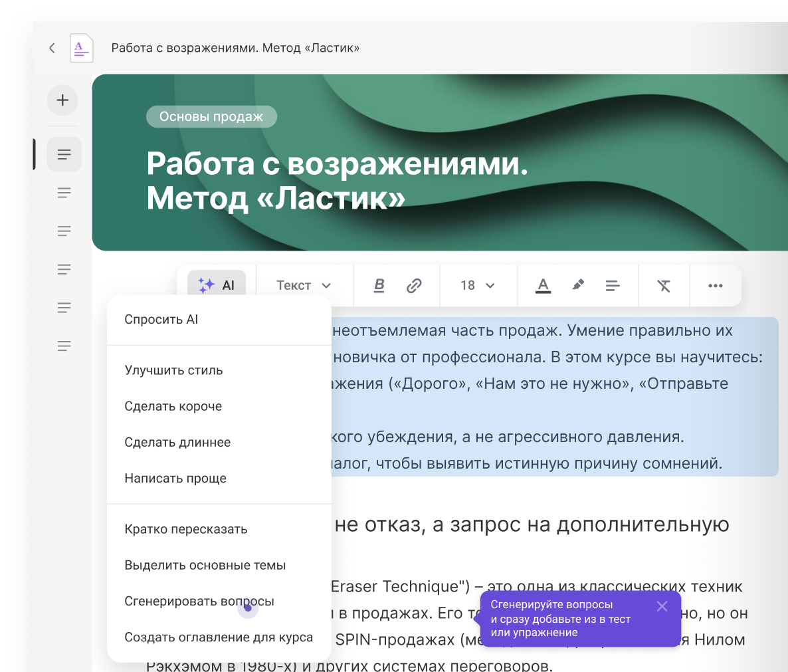Clear text formatting
The width and height of the screenshot is (788, 672).
click(x=664, y=286)
